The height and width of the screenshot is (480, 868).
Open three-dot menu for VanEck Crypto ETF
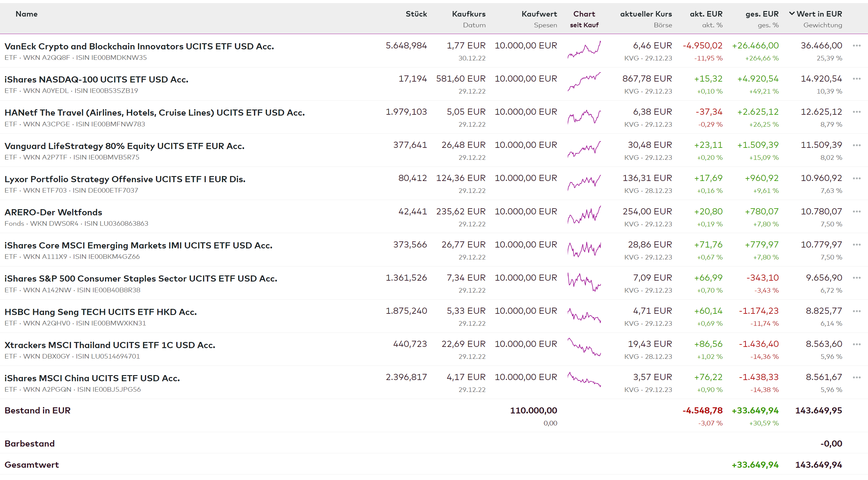click(x=856, y=45)
